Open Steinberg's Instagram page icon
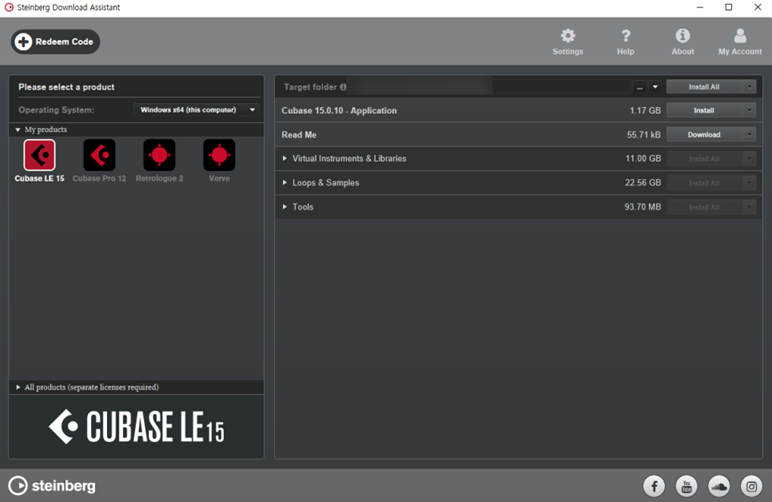 [750, 486]
